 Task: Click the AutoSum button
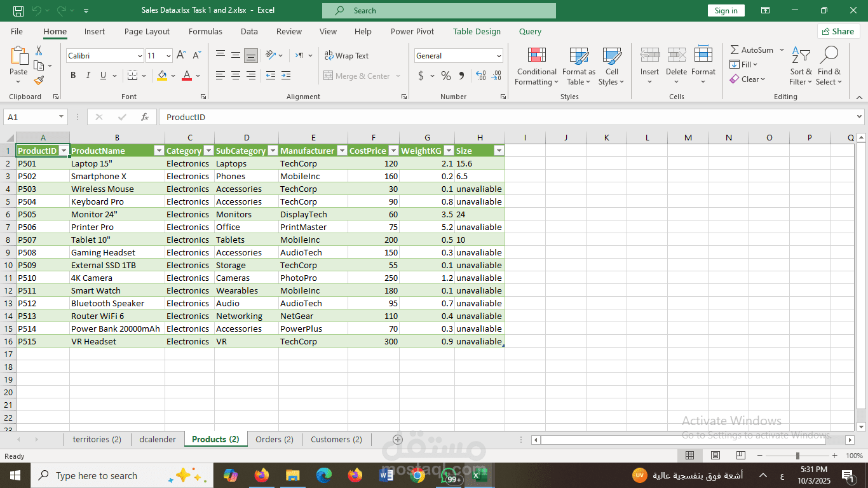(752, 50)
